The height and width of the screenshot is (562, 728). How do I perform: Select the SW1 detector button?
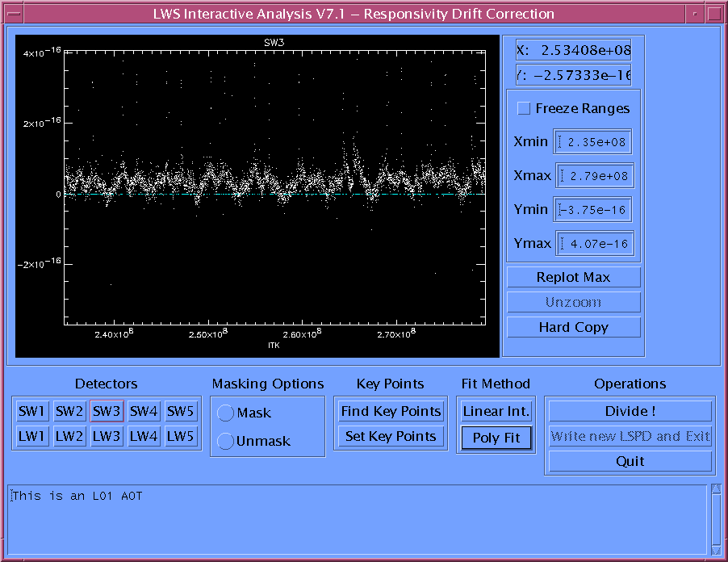click(x=32, y=411)
